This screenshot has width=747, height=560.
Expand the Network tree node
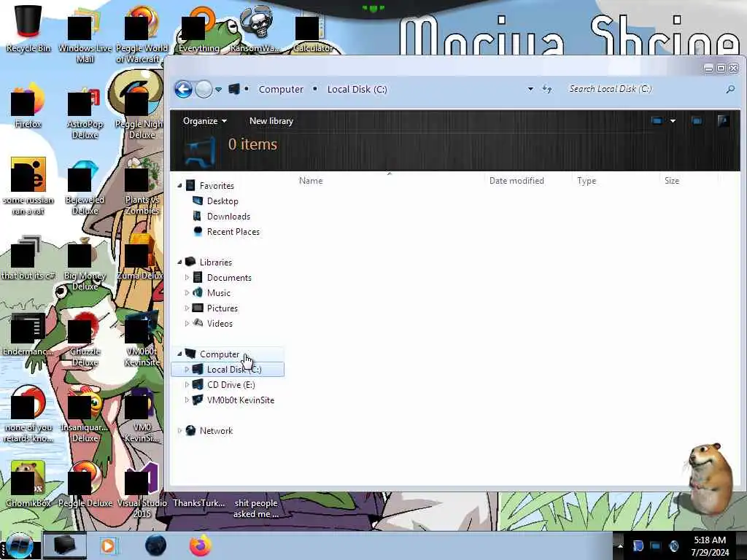click(179, 430)
